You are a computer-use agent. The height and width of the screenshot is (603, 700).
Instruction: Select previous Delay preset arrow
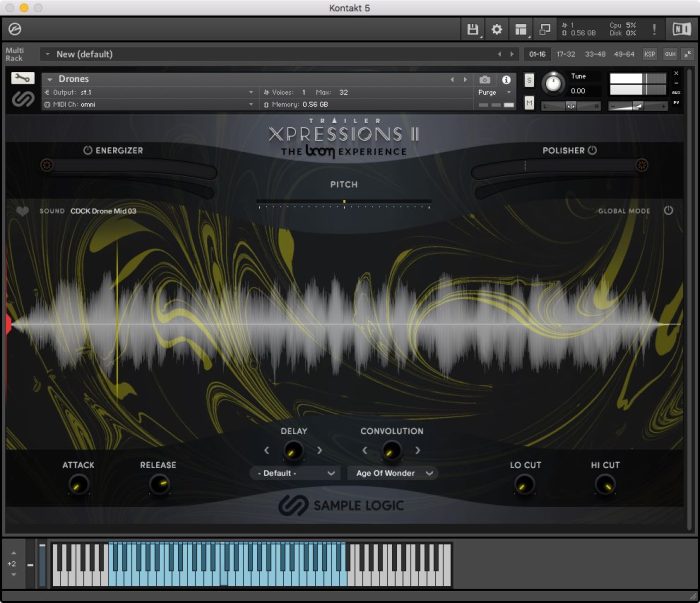267,450
